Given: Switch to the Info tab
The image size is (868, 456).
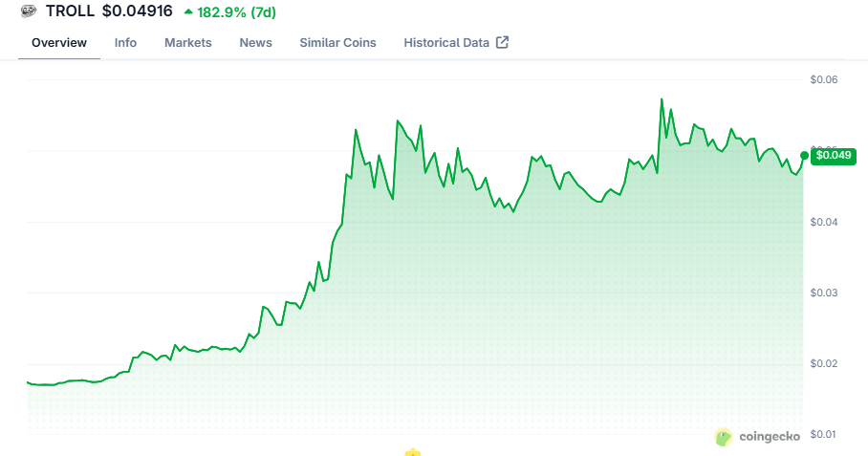Looking at the screenshot, I should [x=125, y=43].
